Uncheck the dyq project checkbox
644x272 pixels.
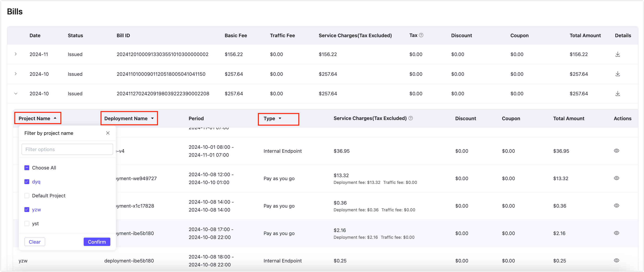27,182
